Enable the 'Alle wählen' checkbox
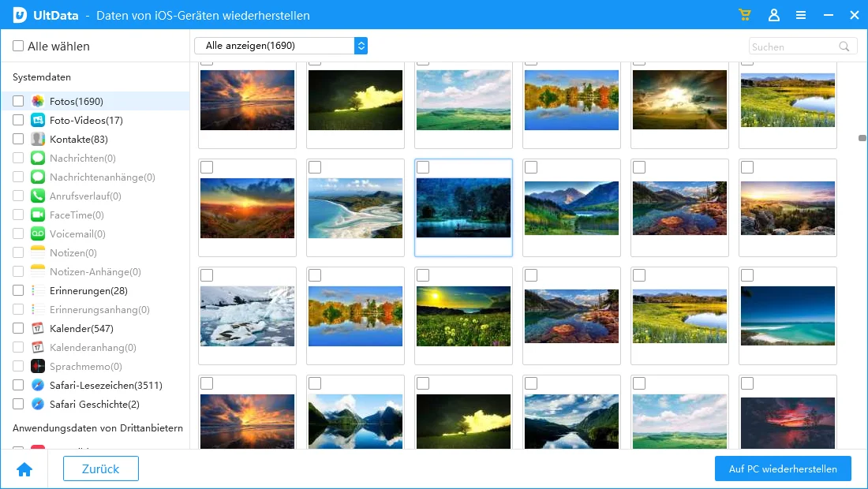The width and height of the screenshot is (868, 489). tap(18, 47)
